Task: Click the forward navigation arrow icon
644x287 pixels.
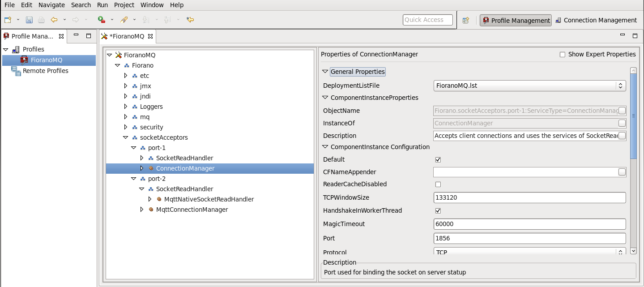Action: point(76,20)
